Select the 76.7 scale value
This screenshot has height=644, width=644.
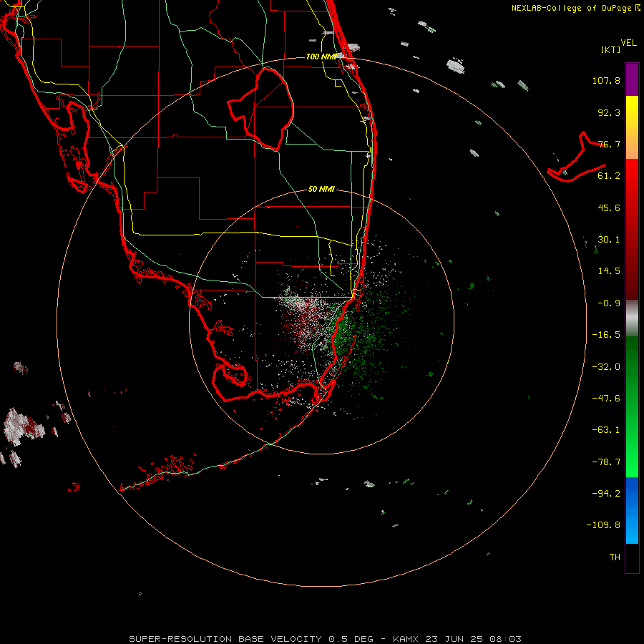[x=609, y=144]
